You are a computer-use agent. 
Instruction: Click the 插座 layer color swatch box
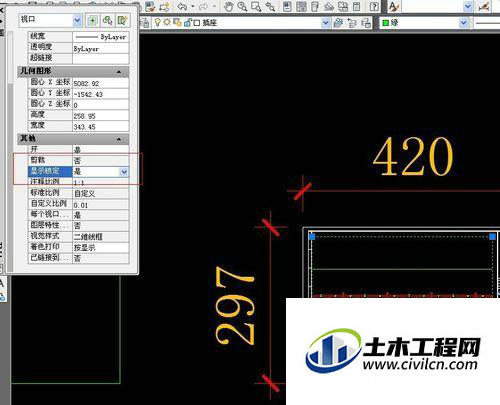[197, 23]
